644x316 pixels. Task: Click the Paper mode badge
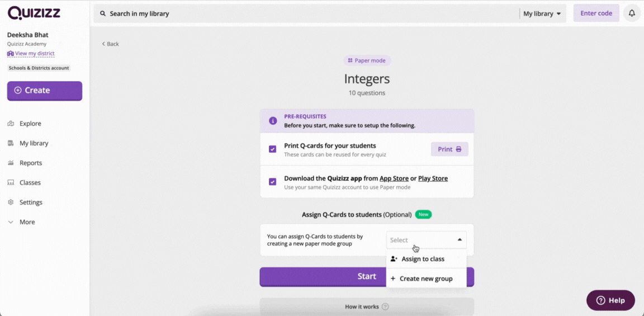pos(367,60)
